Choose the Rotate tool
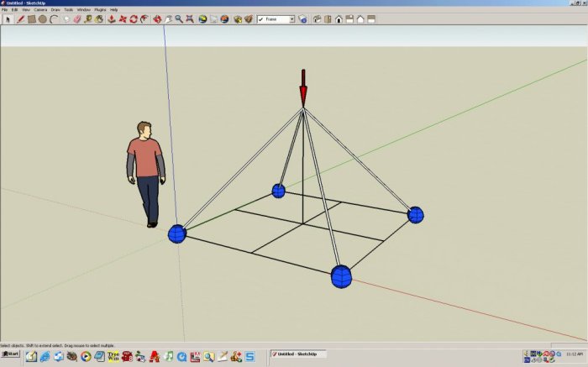This screenshot has height=367, width=588. [134, 18]
